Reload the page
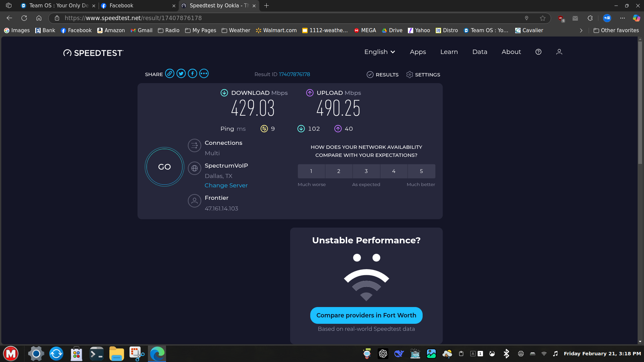Image resolution: width=644 pixels, height=362 pixels. tap(24, 18)
